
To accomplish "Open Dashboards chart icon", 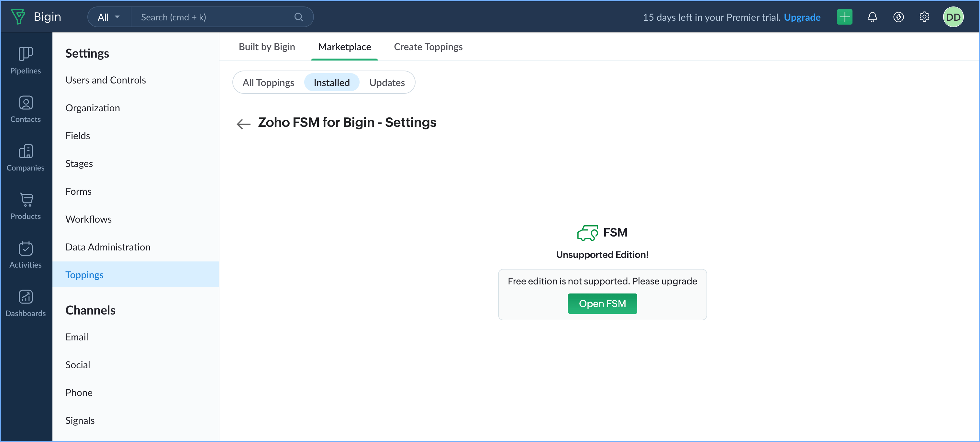I will tap(26, 297).
